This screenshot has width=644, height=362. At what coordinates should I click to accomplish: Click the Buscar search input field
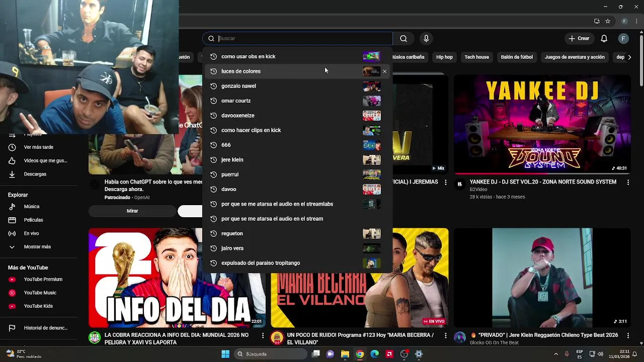298,39
